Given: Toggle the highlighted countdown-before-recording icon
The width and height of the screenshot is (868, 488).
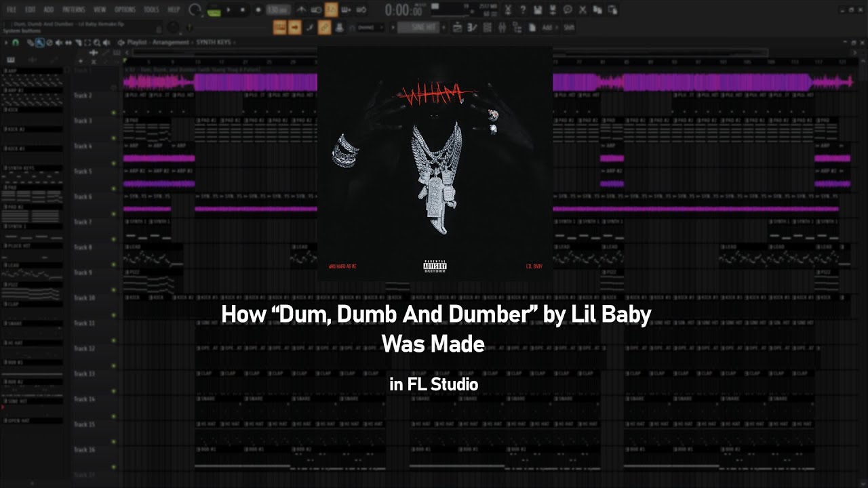Looking at the screenshot, I should tap(331, 10).
